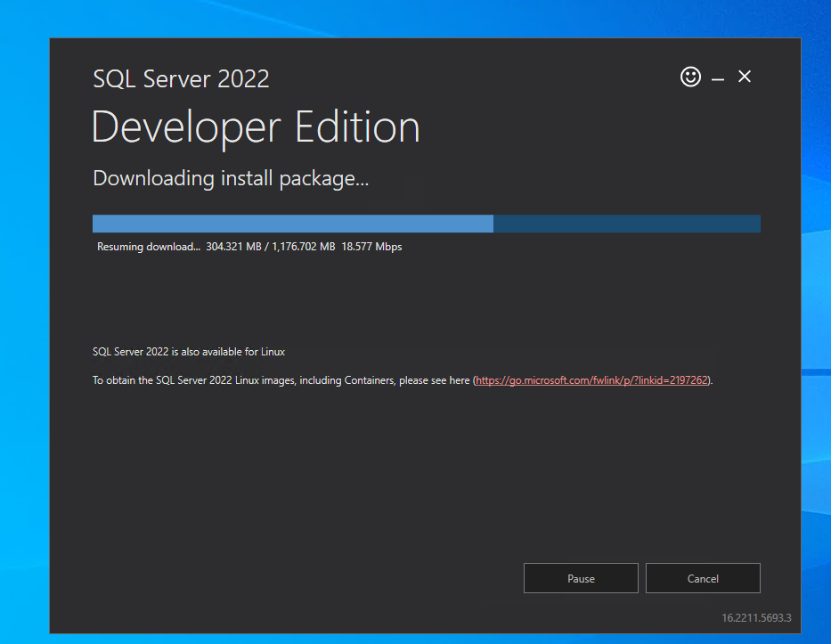Click the feedback emoji next to minimize

pos(690,77)
